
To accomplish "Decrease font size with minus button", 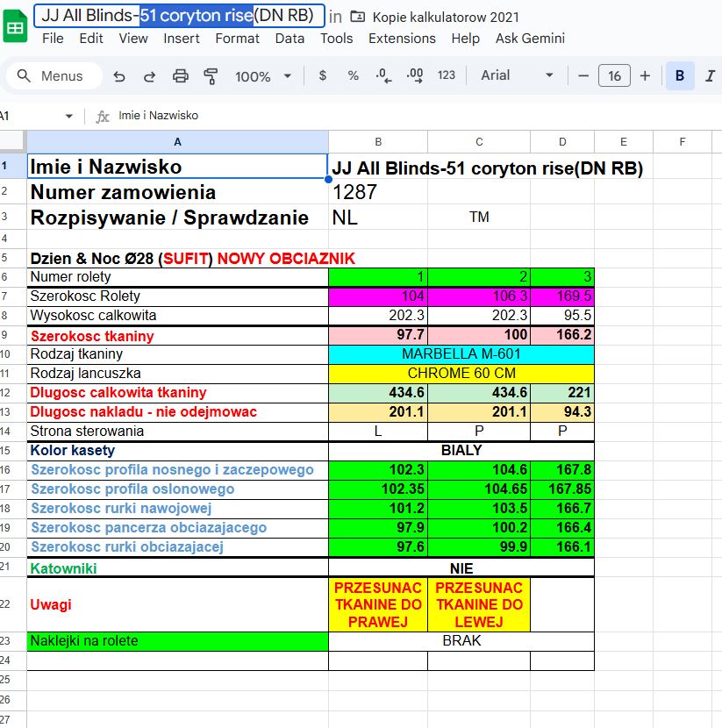I will [x=583, y=76].
